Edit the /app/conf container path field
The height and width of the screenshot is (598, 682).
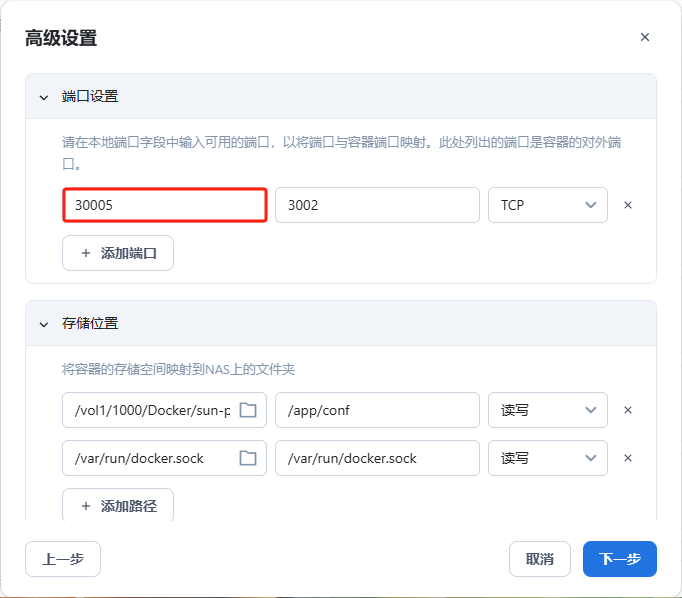377,410
